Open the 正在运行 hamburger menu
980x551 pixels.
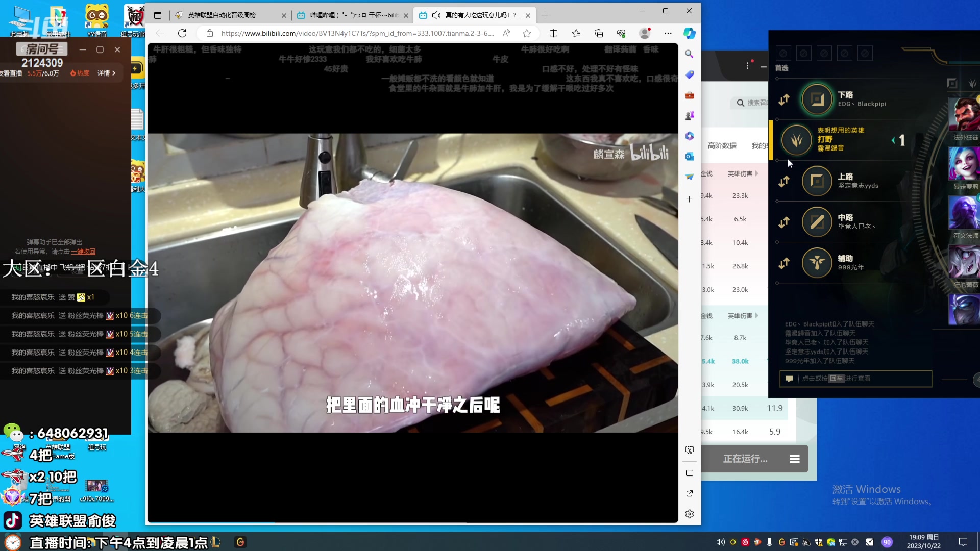tap(794, 459)
